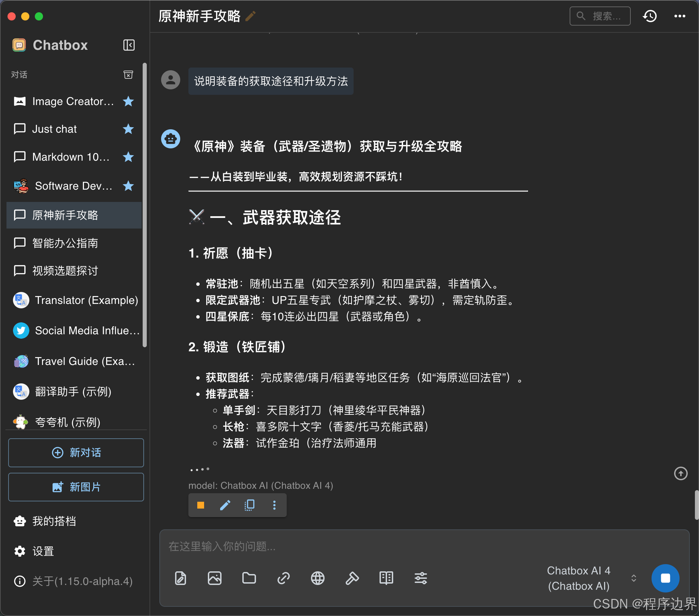Open the message's vertical dots menu
This screenshot has width=699, height=616.
274,505
